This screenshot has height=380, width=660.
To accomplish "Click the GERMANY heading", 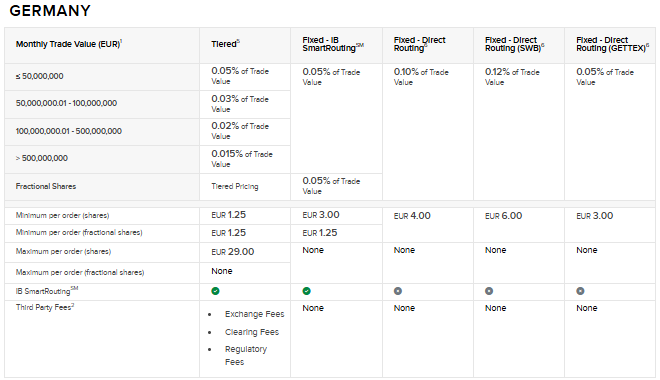I will (50, 11).
